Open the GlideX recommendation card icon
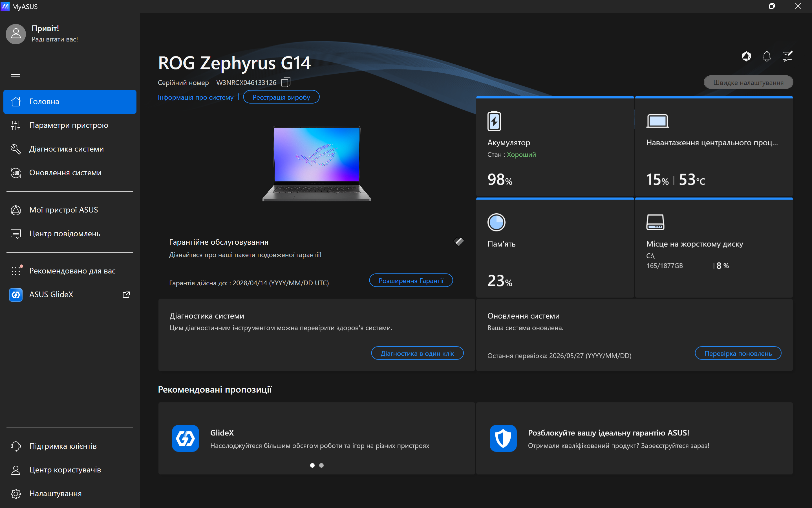The height and width of the screenshot is (508, 812). coord(185,439)
